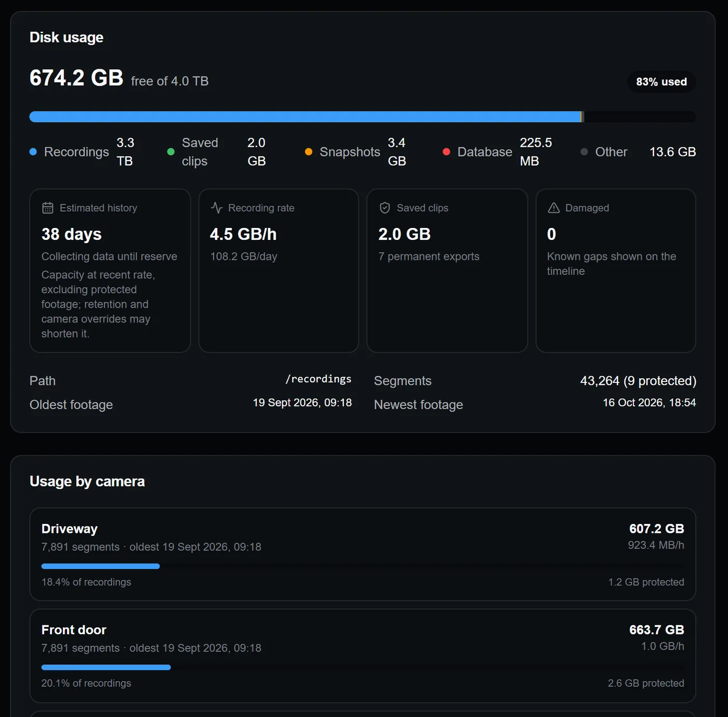Click the 923.4 MB/h Driveway rate
The image size is (728, 717).
click(656, 545)
